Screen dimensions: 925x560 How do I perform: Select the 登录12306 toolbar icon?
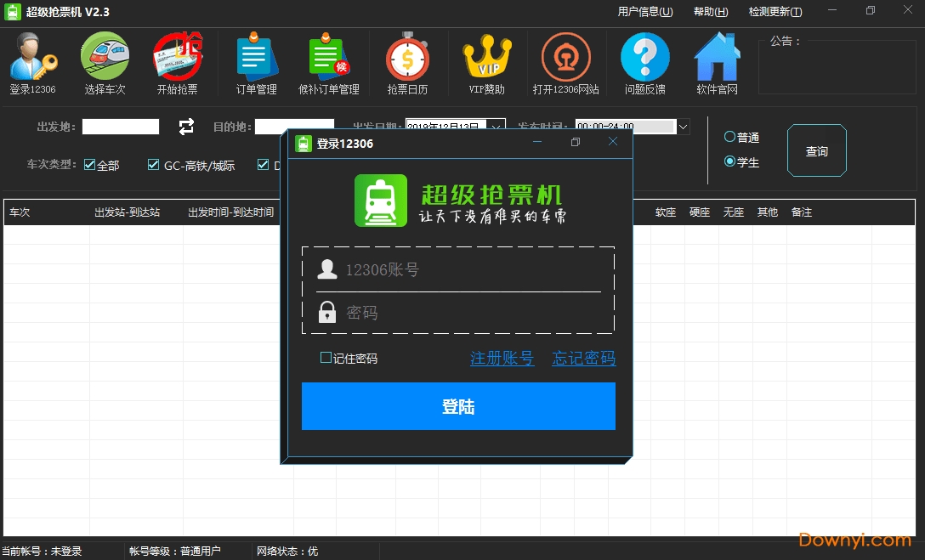point(32,59)
